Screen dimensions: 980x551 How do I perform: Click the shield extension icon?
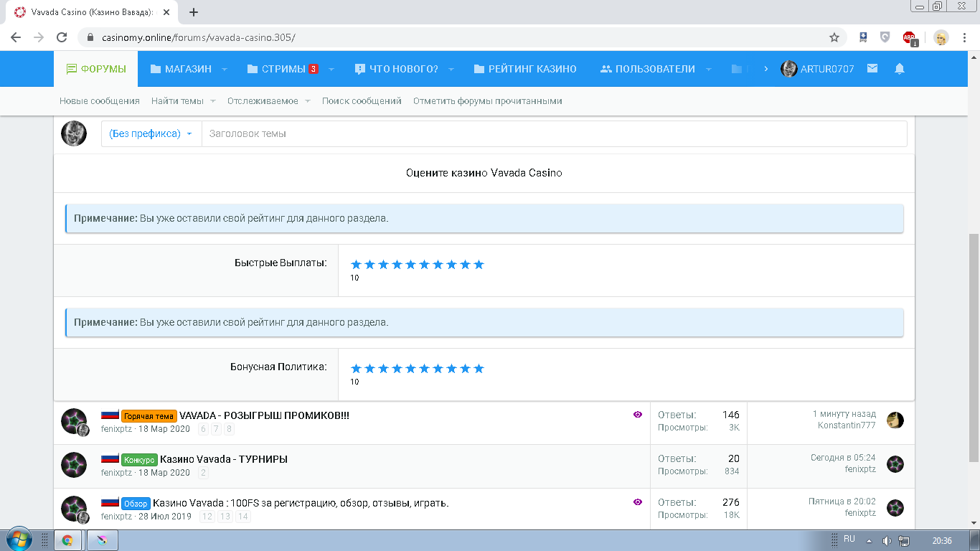(885, 37)
